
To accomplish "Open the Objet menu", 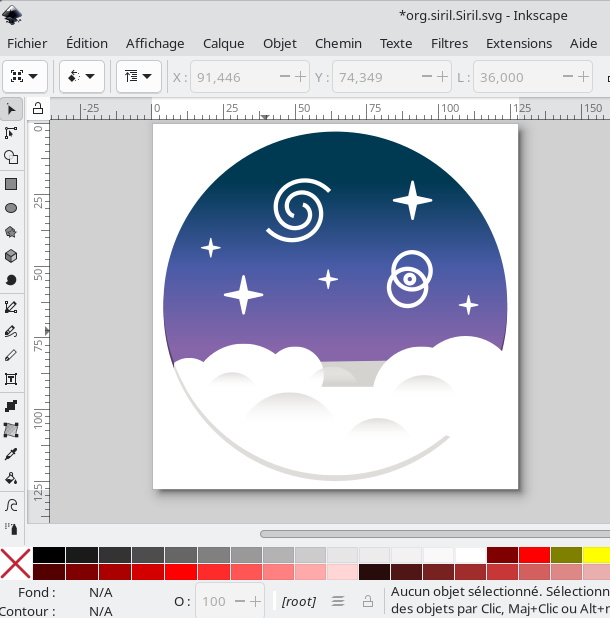I will coord(280,43).
